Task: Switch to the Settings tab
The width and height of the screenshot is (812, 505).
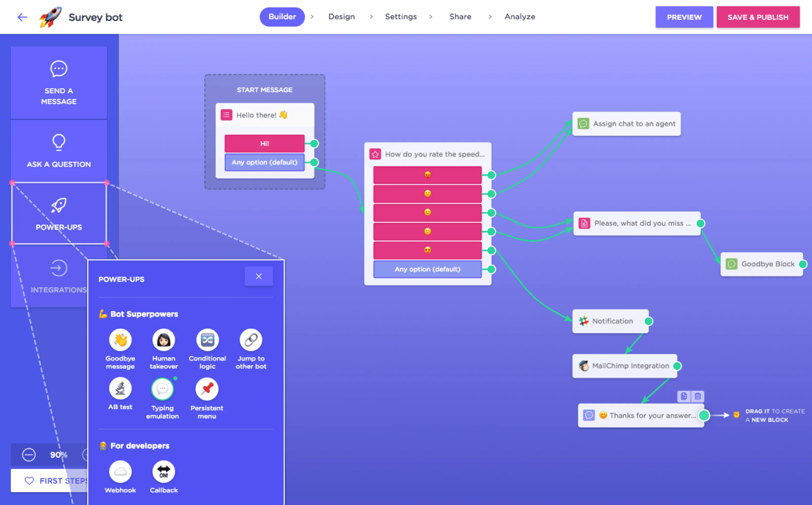Action: coord(401,17)
